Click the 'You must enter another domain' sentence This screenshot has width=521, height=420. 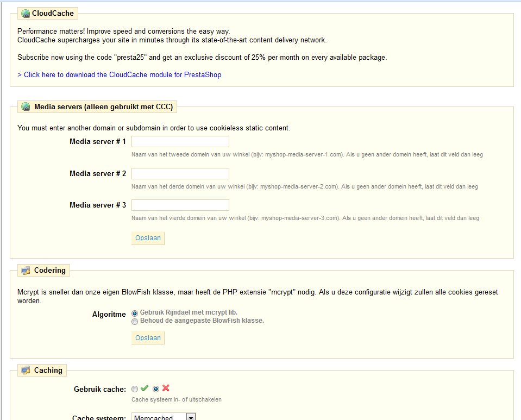pos(154,128)
